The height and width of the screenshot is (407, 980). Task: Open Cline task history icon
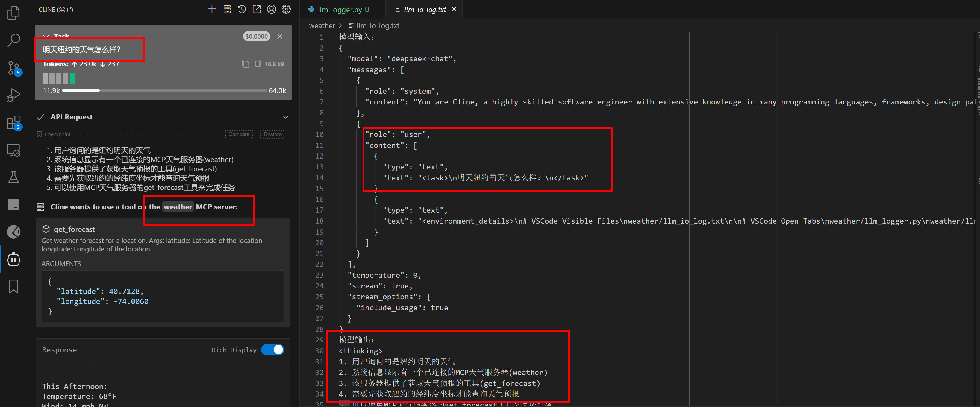242,9
